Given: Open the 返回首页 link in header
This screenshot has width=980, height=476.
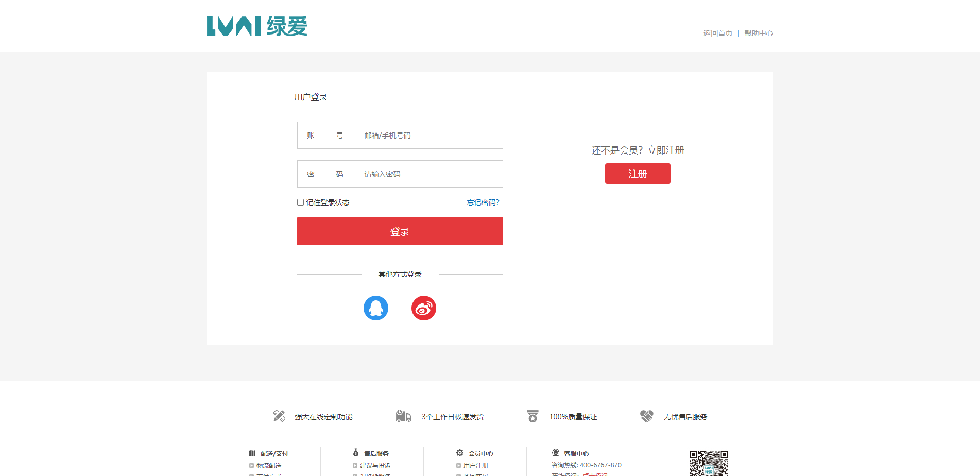Looking at the screenshot, I should (x=717, y=33).
